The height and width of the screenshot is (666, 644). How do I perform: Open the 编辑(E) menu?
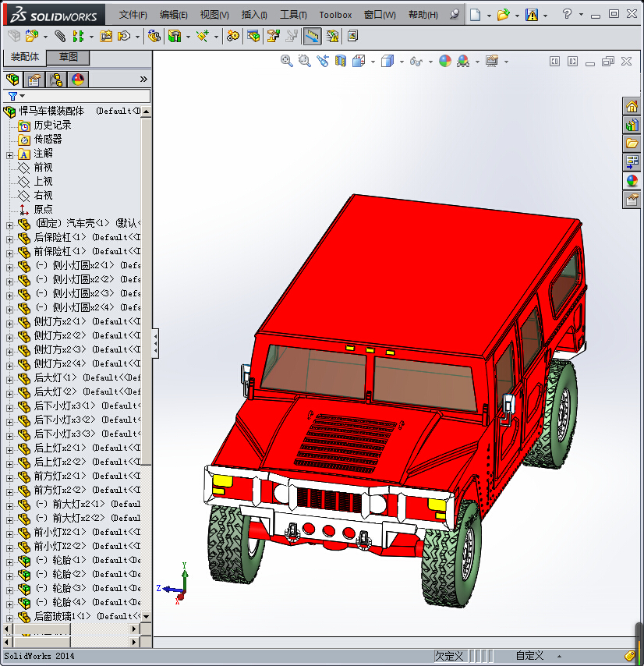click(174, 15)
